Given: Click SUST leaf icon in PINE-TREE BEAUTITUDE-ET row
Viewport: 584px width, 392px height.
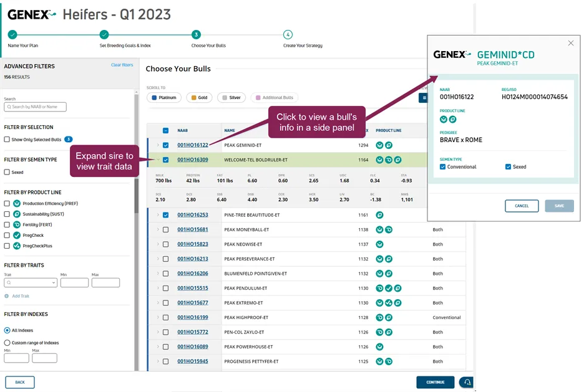Looking at the screenshot, I should click(379, 215).
